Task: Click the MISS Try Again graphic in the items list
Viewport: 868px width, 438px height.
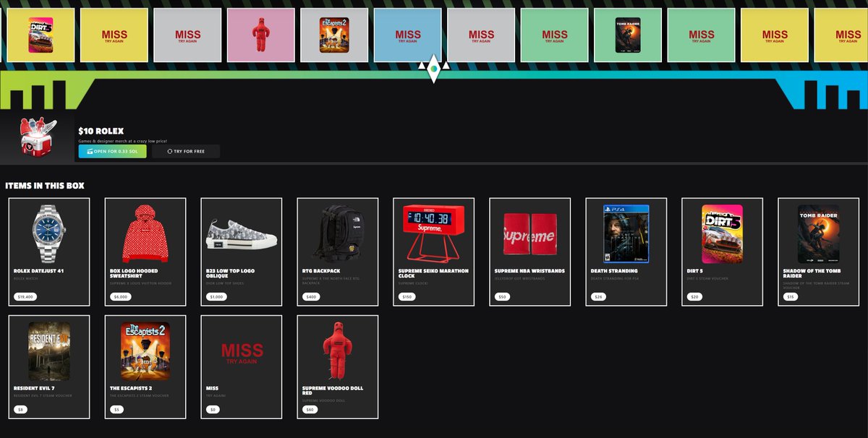Action: click(x=242, y=353)
